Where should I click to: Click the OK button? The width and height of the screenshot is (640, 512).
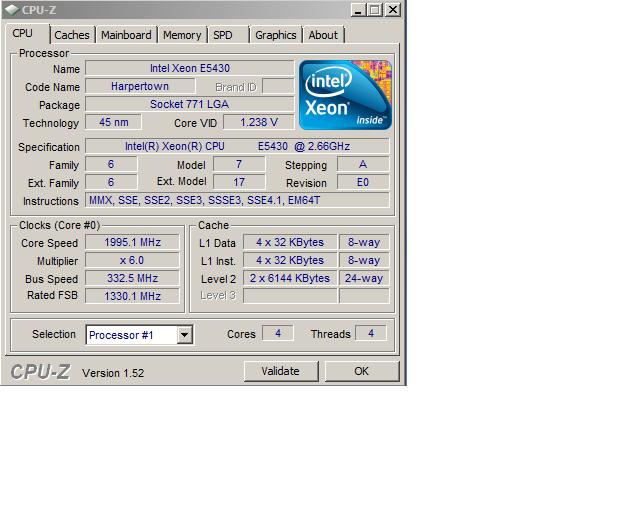pos(362,371)
